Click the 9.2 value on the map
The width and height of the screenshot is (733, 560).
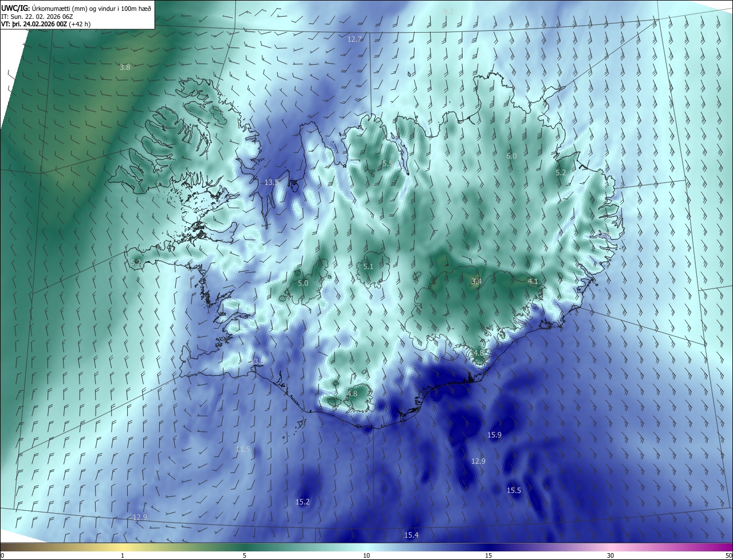click(448, 11)
